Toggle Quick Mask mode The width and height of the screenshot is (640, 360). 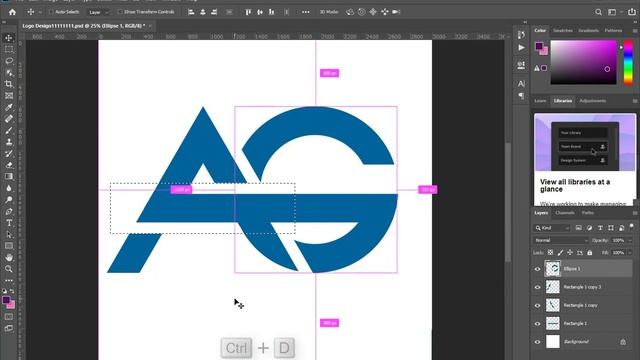point(9,317)
